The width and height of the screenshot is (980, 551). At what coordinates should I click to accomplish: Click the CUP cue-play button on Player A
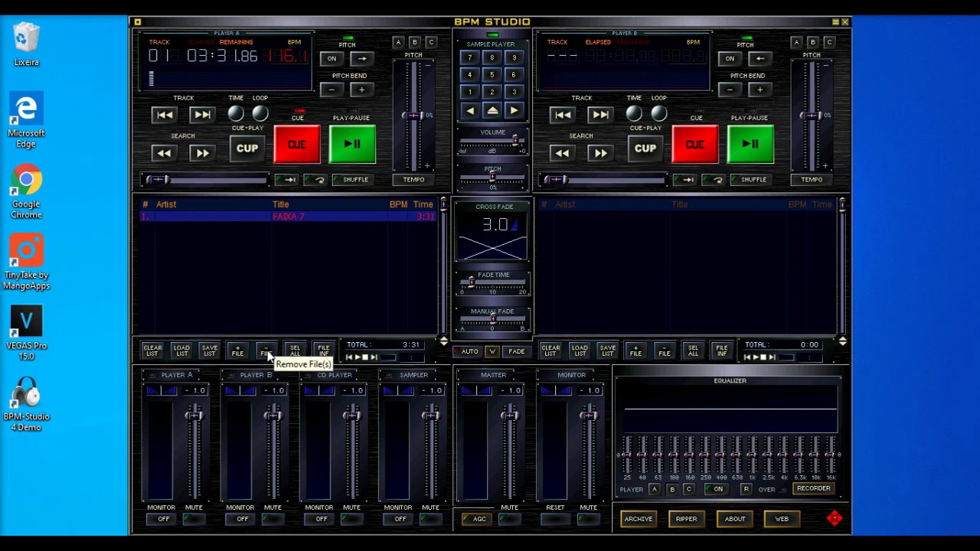click(247, 148)
